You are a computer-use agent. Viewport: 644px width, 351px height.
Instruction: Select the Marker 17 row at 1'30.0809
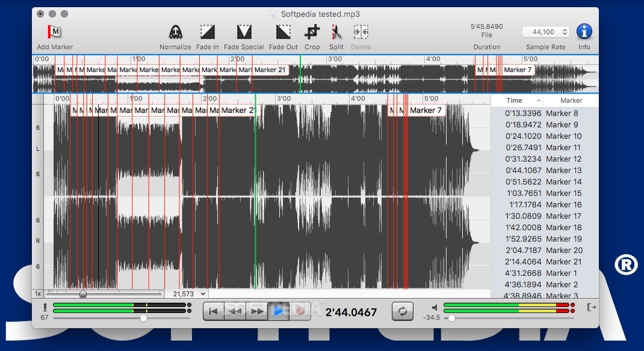pyautogui.click(x=545, y=216)
